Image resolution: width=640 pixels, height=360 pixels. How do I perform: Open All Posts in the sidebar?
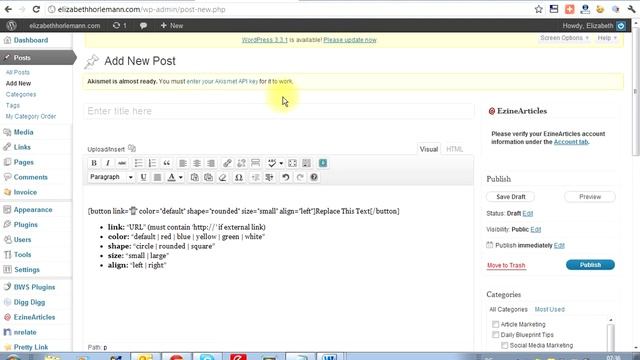point(18,72)
